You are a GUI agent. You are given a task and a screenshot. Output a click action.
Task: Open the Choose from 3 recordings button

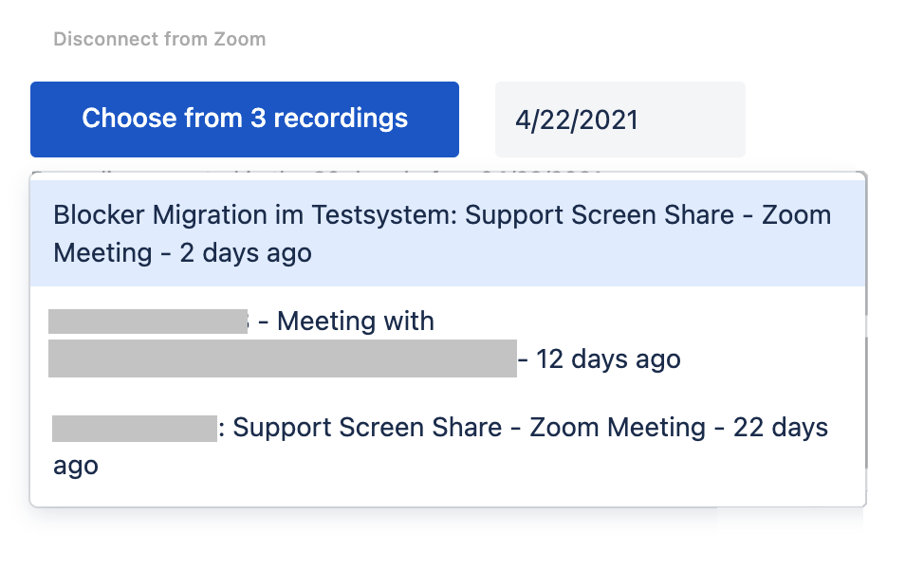click(x=245, y=119)
